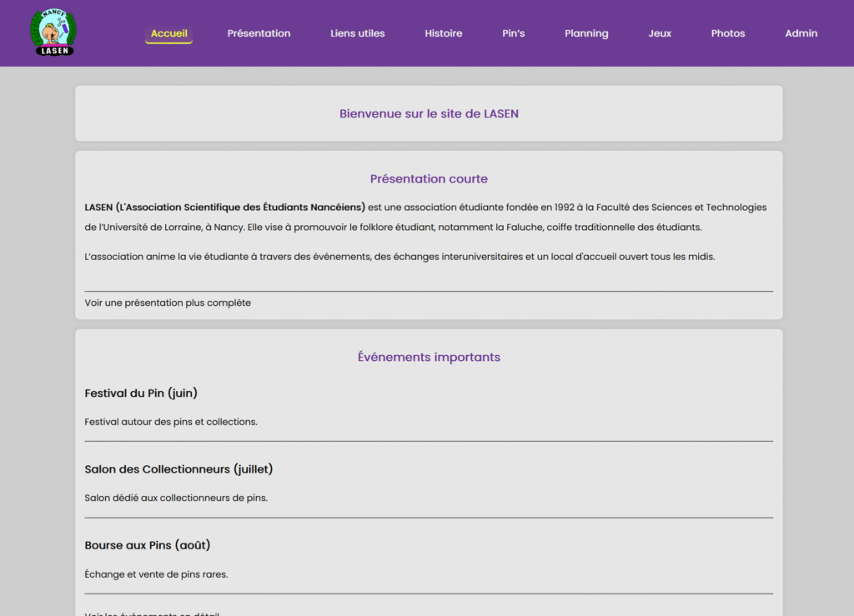Click 'Échange et vente de pins rares' description

tap(156, 574)
